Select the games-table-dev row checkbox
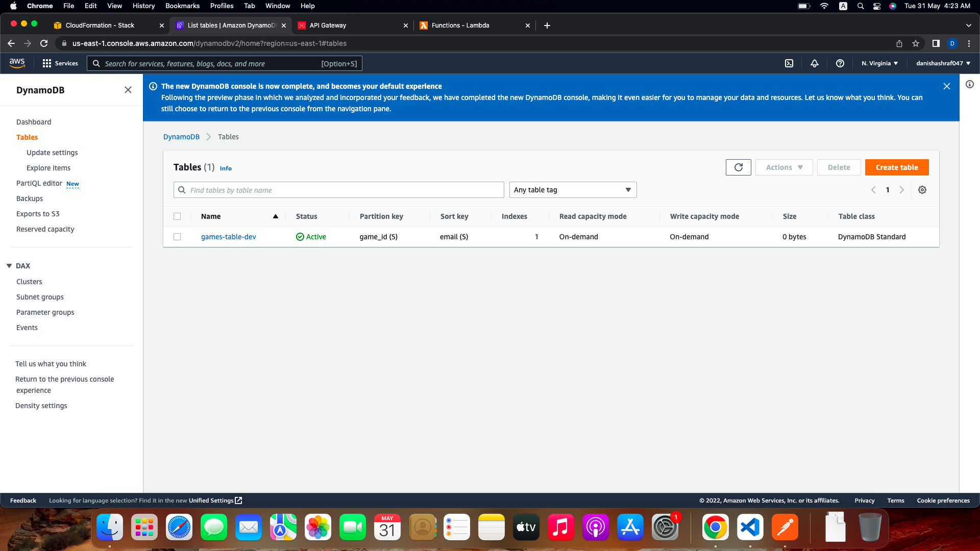Screen dimensions: 980x551 (x=177, y=237)
